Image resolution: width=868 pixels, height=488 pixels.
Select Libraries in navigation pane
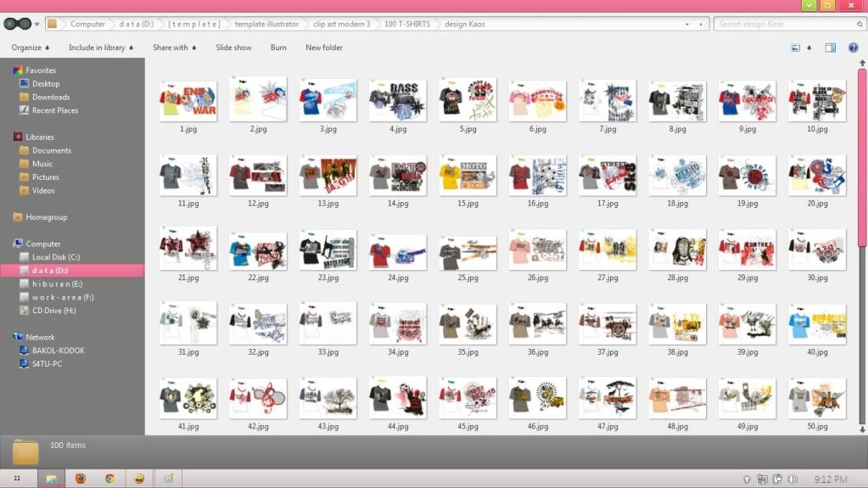pyautogui.click(x=39, y=137)
